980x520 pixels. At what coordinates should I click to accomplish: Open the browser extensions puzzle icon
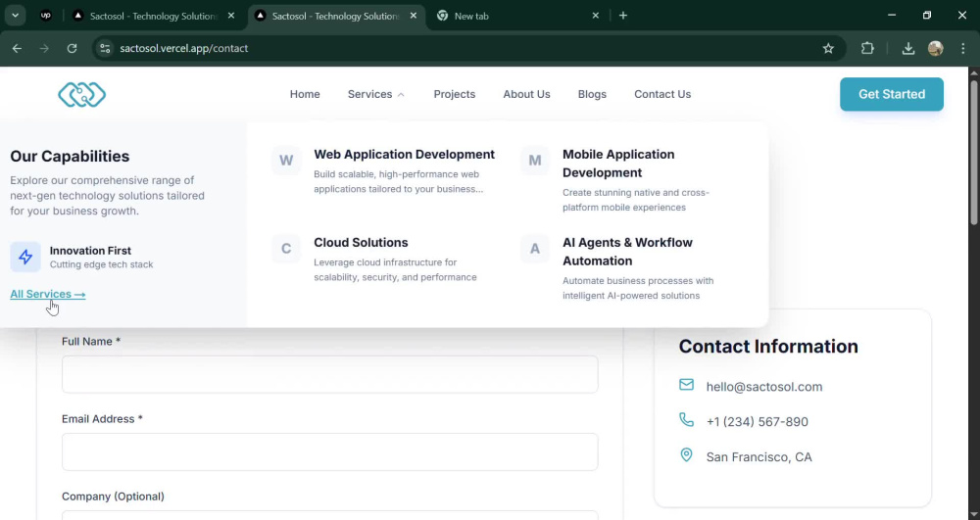click(867, 48)
